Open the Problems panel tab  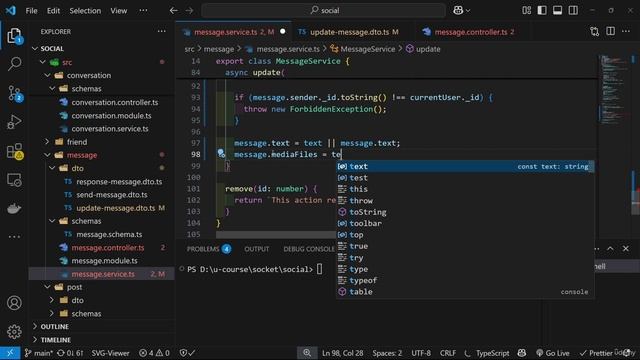tap(209, 249)
